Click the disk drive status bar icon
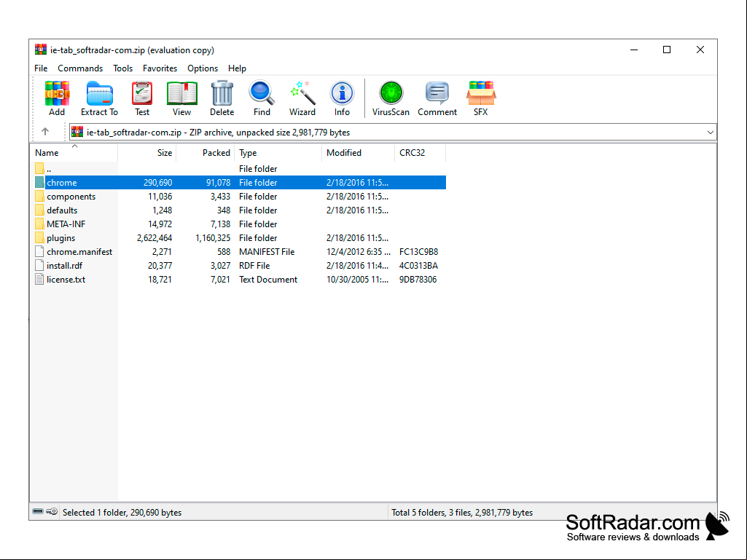Screen dimensions: 747x560 point(38,511)
